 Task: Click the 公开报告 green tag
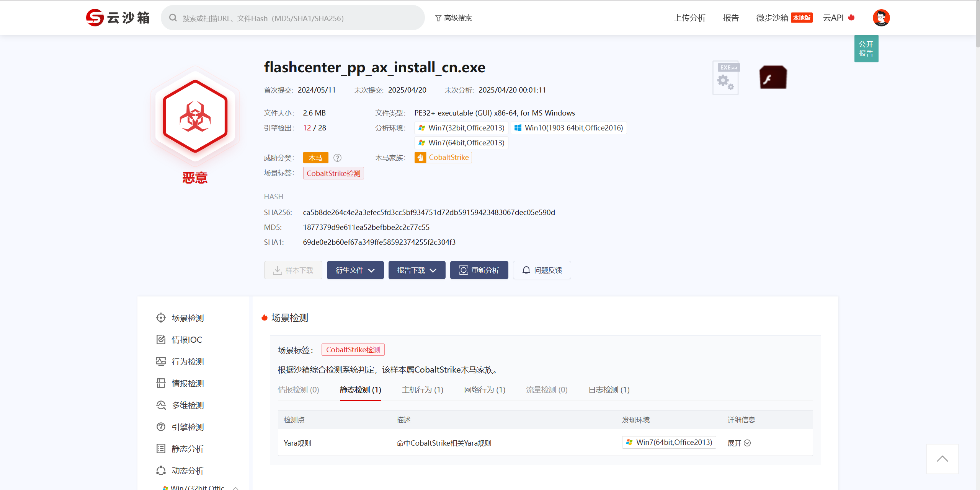(x=866, y=49)
